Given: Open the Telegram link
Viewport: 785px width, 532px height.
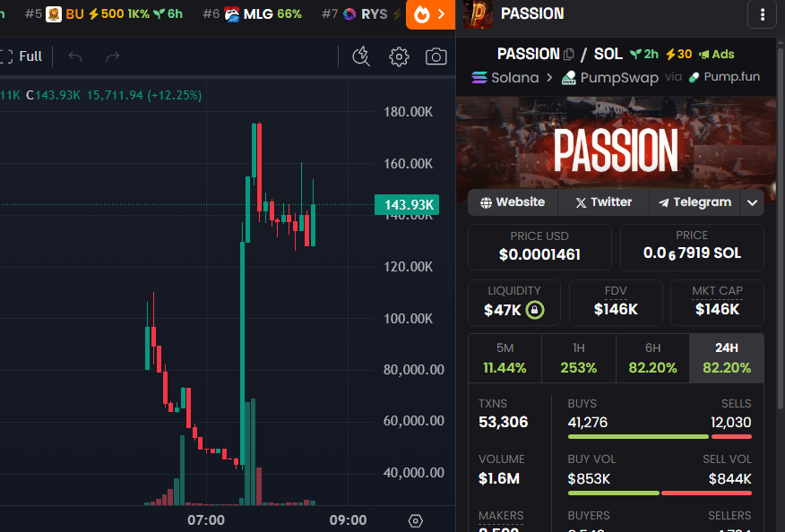Looking at the screenshot, I should coord(694,202).
